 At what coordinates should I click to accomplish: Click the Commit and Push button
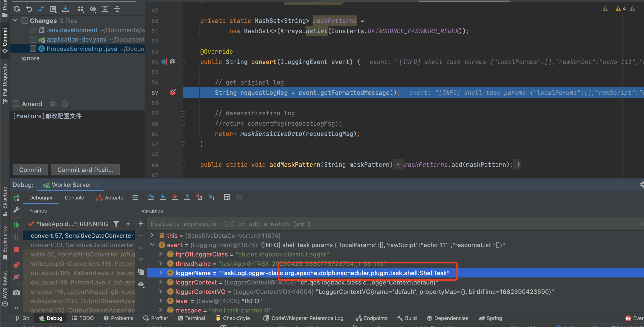85,170
